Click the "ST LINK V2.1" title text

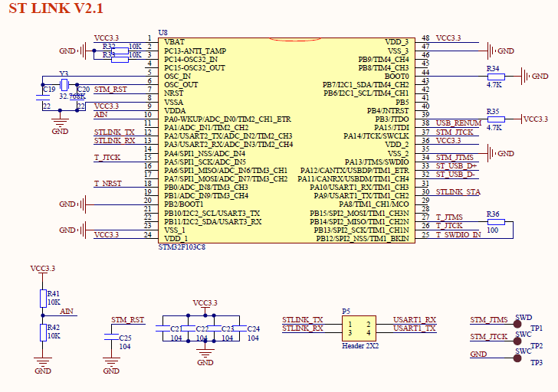[x=56, y=8]
